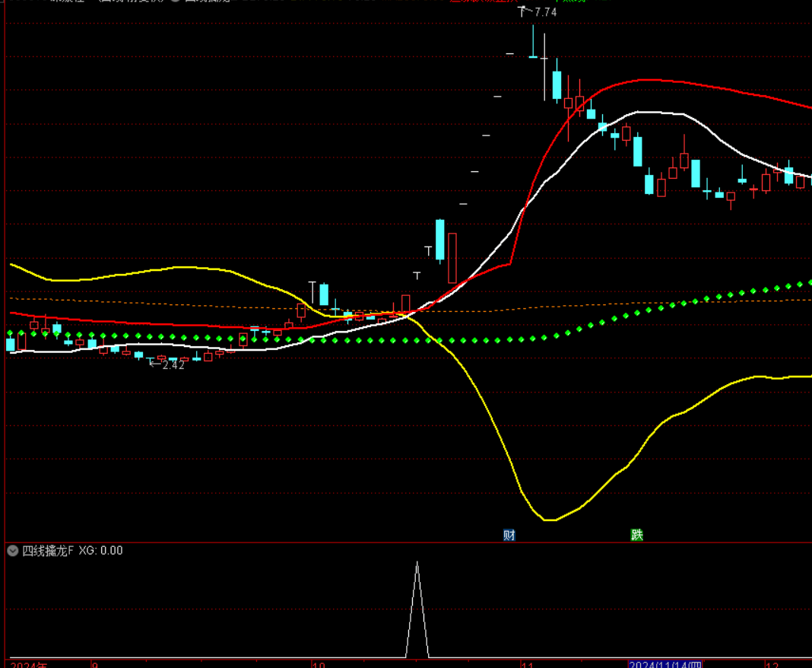Click the 2024年 label on time axis
Viewport: 812px width, 668px height.
(28, 663)
